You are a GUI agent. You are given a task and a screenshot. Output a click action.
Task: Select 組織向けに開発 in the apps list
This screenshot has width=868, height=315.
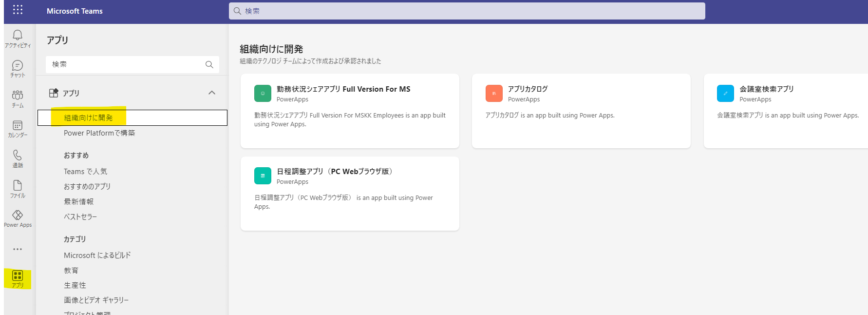tap(132, 118)
